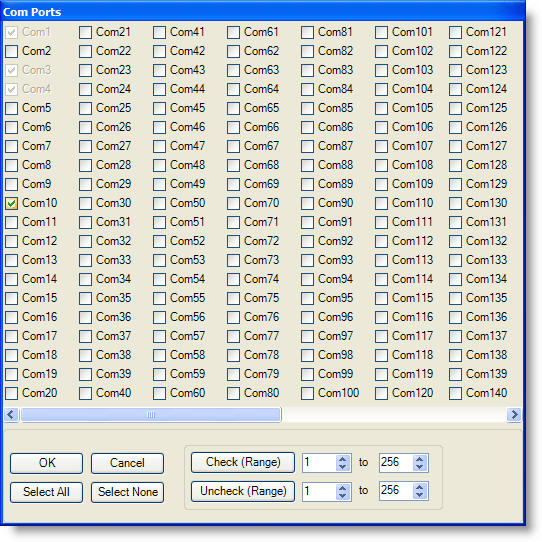This screenshot has width=542, height=542.
Task: Click the Cancel button
Action: tap(127, 463)
